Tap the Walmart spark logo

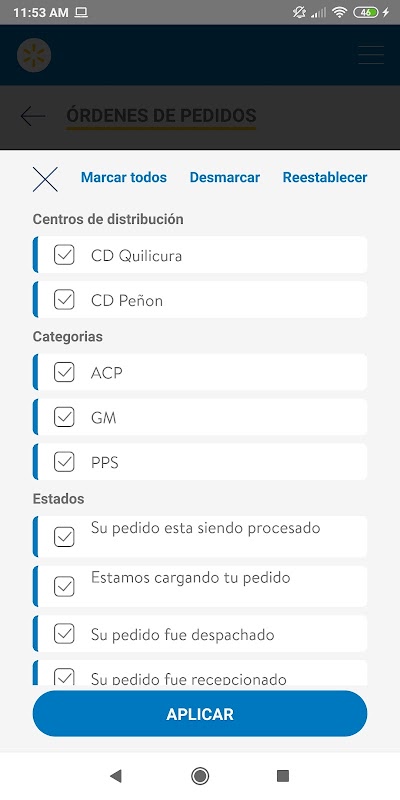pyautogui.click(x=34, y=55)
